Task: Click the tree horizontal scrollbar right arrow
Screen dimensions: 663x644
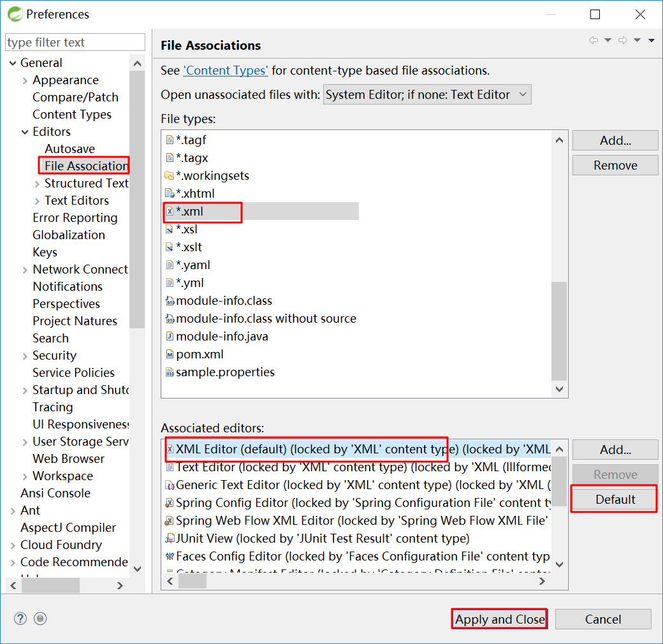Action: pyautogui.click(x=120, y=585)
